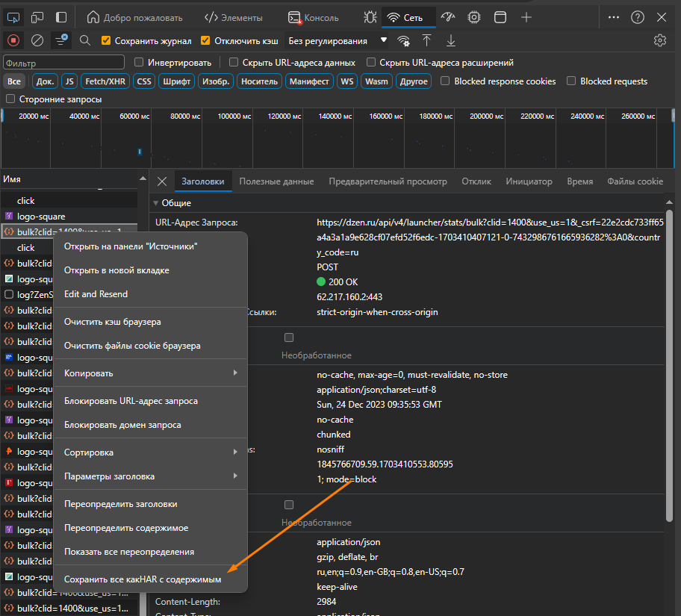Check the "Сторонние запросы" checkbox

[x=10, y=99]
